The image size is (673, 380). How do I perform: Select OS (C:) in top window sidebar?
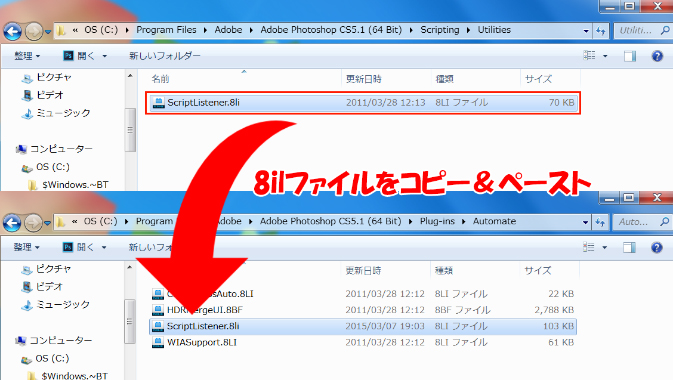45,167
